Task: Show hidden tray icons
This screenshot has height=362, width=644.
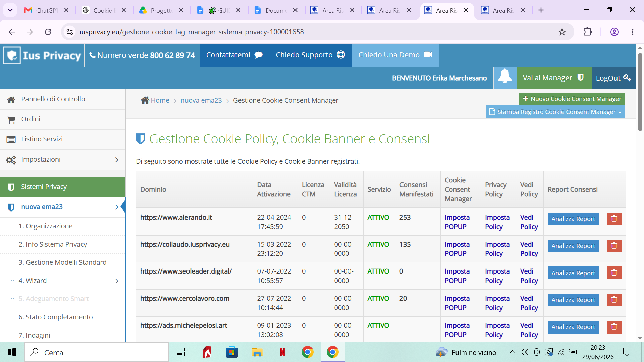Action: click(x=512, y=352)
